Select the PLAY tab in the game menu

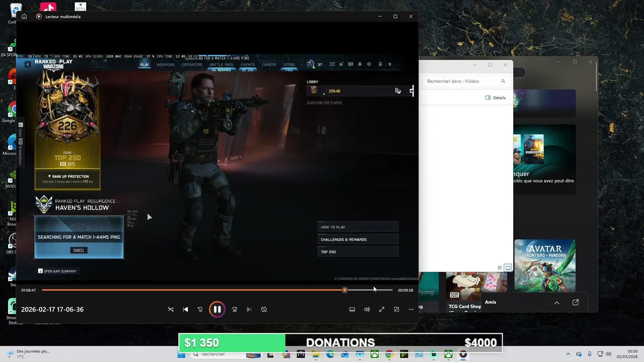(x=144, y=64)
